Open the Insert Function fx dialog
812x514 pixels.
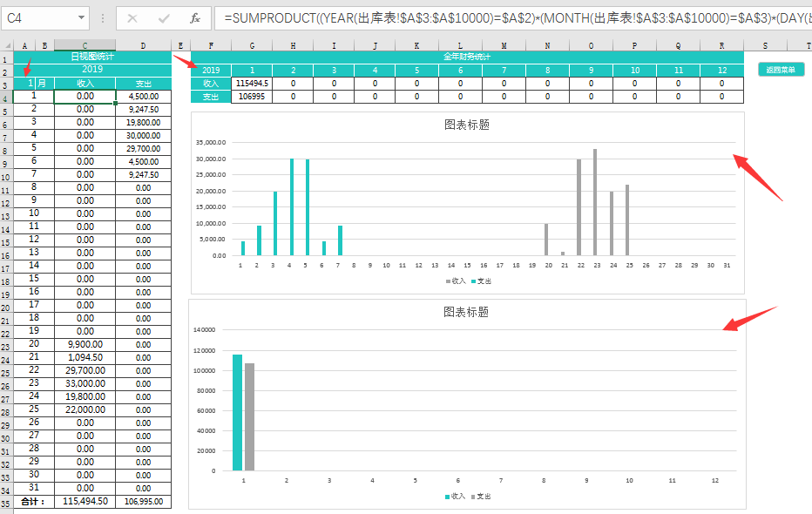(194, 18)
